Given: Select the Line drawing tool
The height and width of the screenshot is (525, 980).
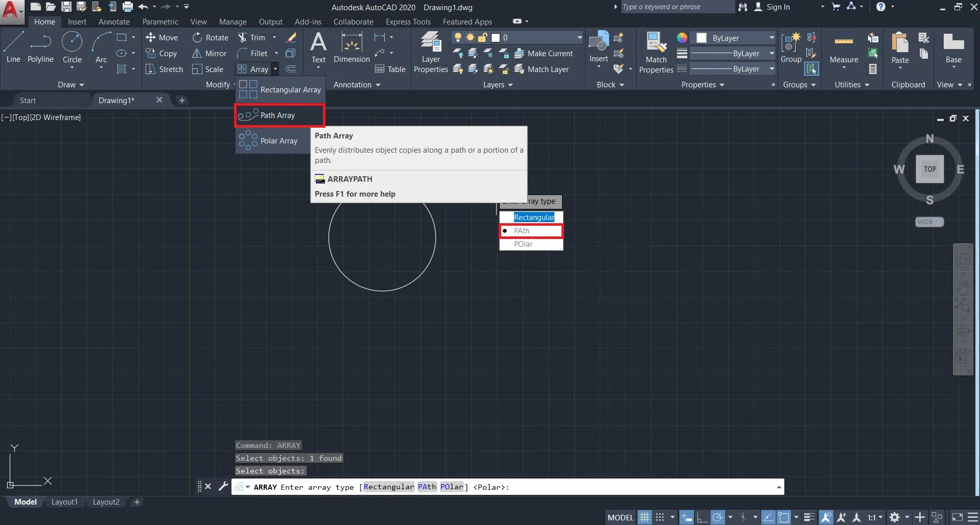Looking at the screenshot, I should [13, 47].
